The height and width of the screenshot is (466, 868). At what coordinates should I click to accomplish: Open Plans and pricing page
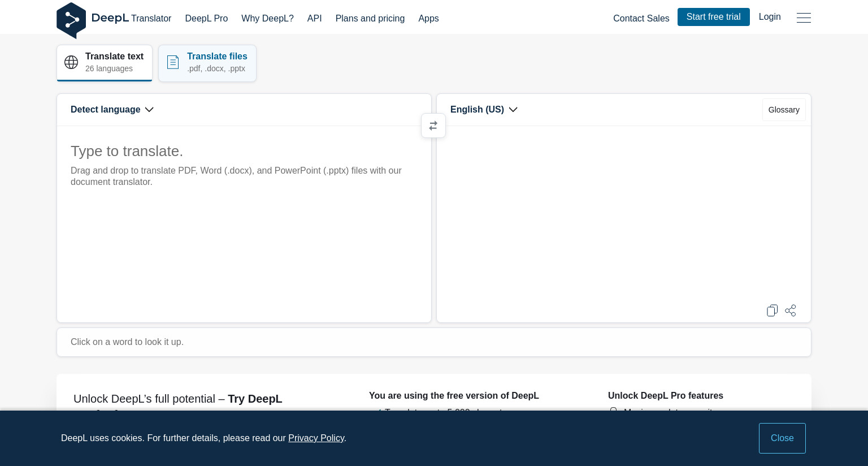click(x=370, y=19)
